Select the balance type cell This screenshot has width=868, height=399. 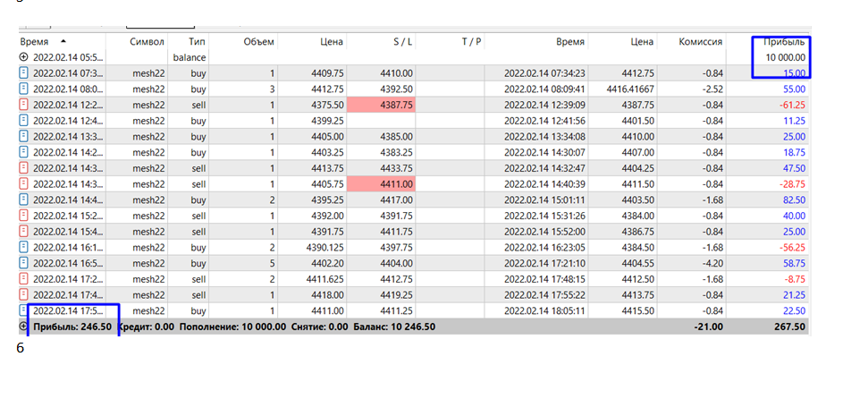[189, 57]
